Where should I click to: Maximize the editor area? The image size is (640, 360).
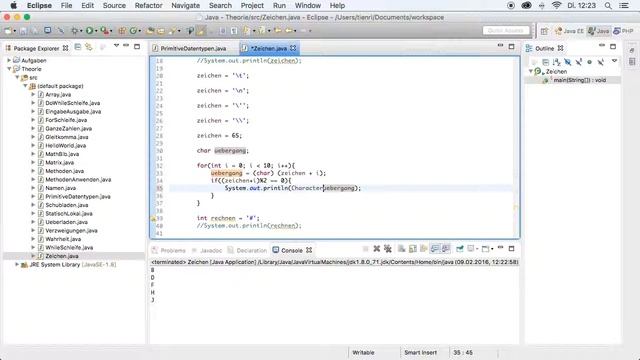511,47
